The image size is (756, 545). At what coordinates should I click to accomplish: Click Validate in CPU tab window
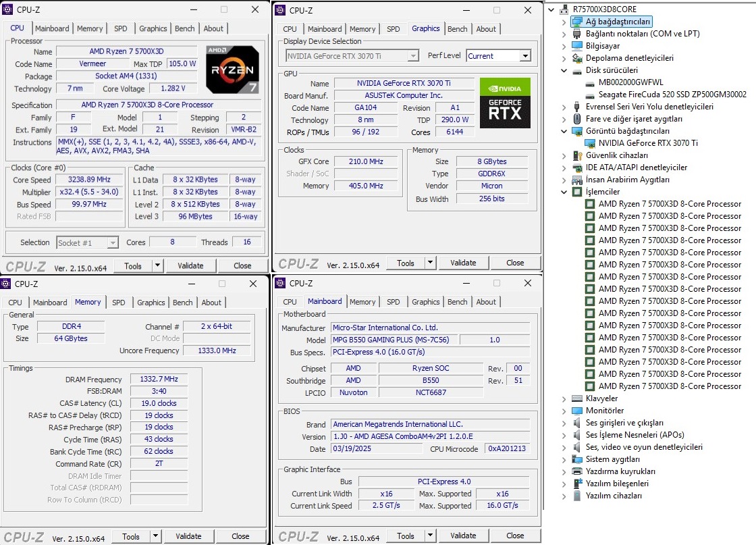click(x=190, y=266)
